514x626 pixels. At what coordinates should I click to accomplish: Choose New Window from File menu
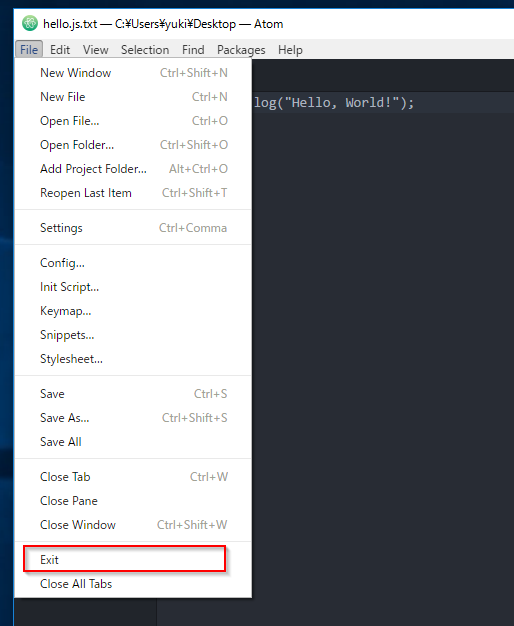133,73
